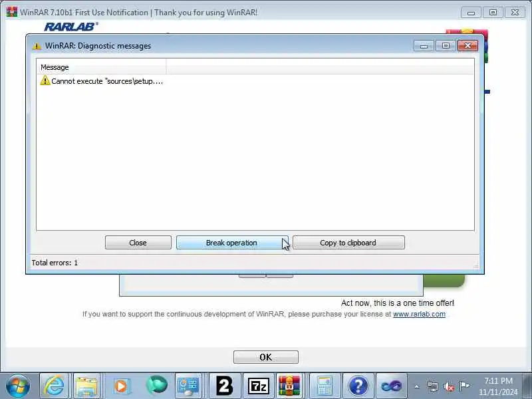Click the Message column header
Image resolution: width=532 pixels, height=399 pixels.
coord(101,67)
